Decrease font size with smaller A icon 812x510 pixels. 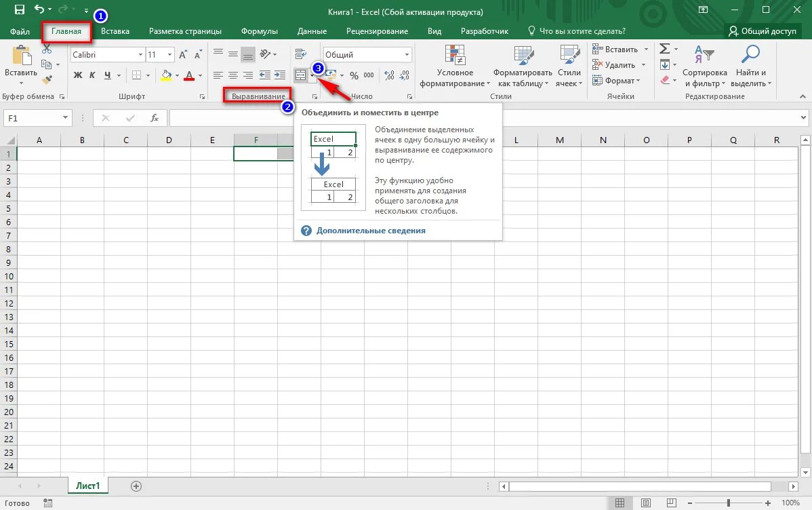tap(198, 54)
